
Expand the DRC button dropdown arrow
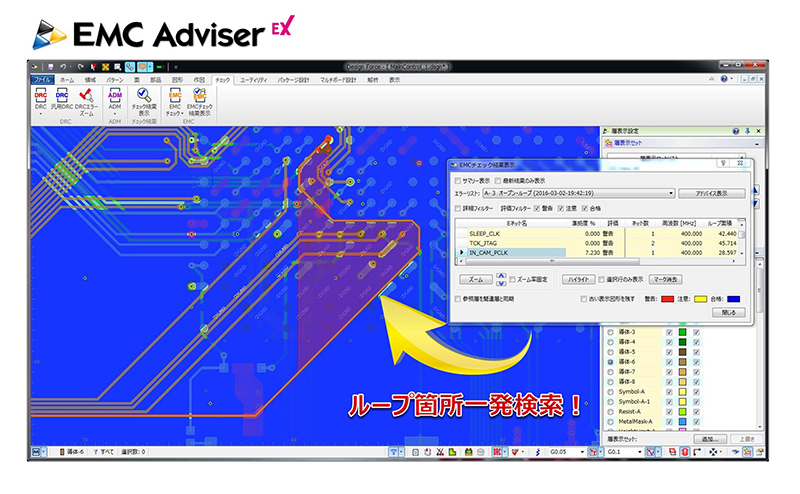[41, 114]
